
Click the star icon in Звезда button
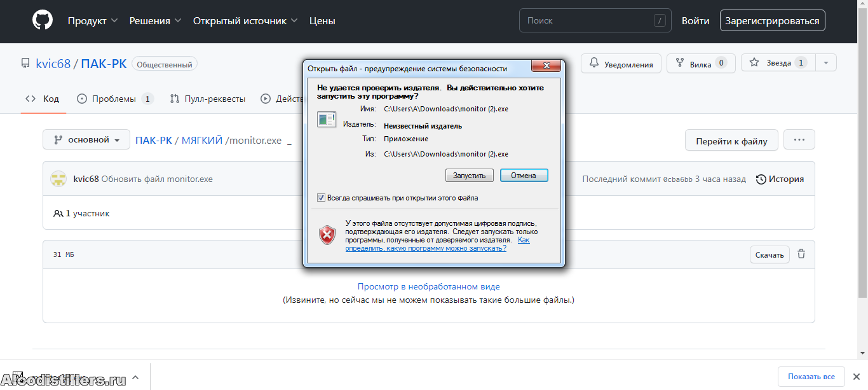754,63
